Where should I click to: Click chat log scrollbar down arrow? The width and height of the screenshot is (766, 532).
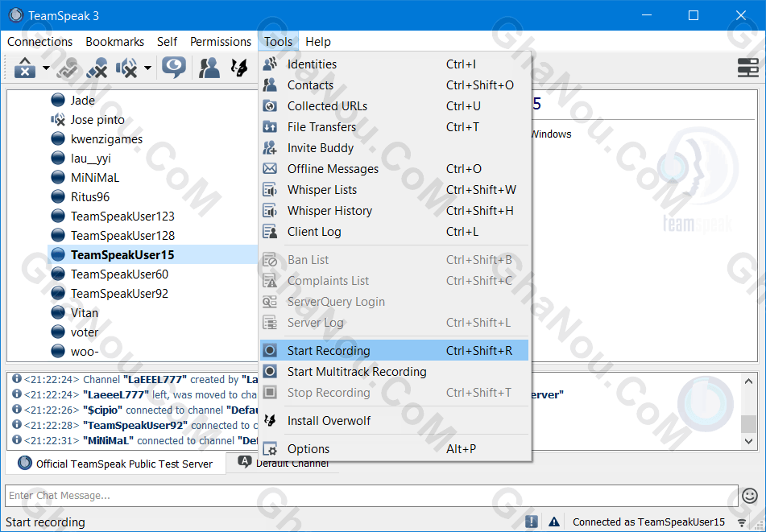(x=748, y=441)
